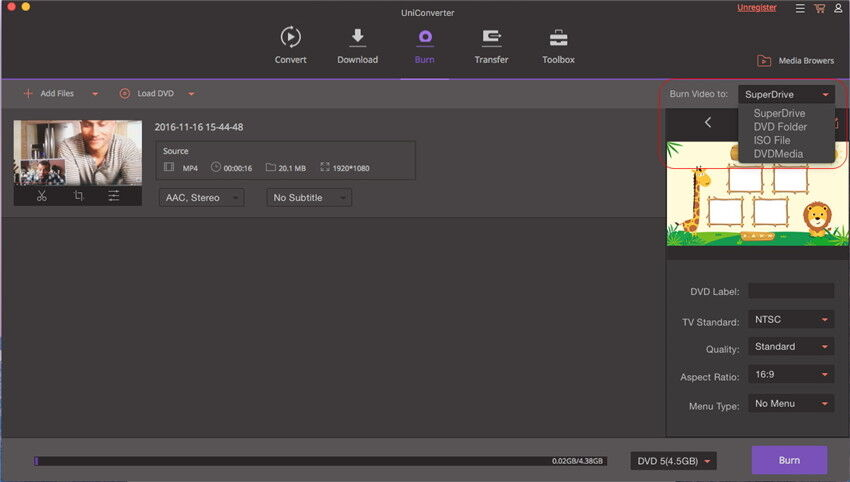Screen dimensions: 850x482
Task: Expand the TV Standard NTSC dropdown
Action: point(790,320)
